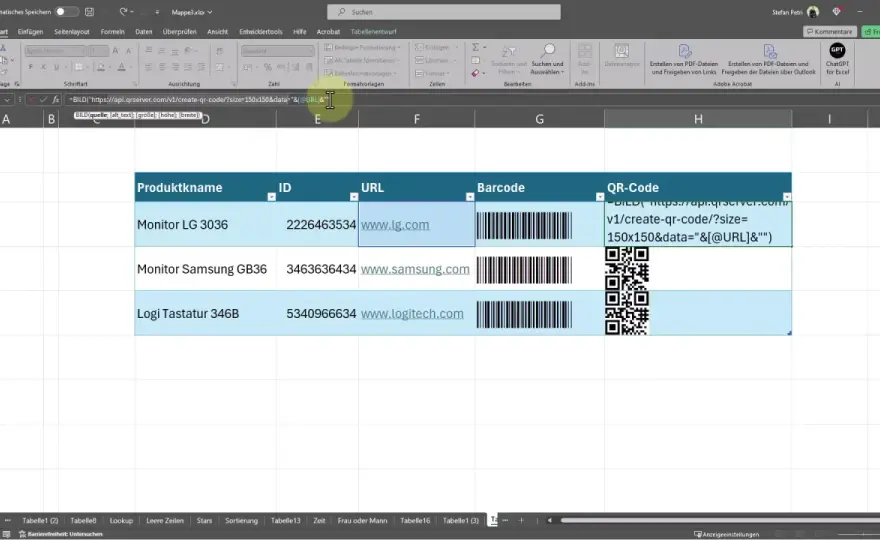Open the Tabellenentwurf tab
This screenshot has width=880, height=540.
373,31
